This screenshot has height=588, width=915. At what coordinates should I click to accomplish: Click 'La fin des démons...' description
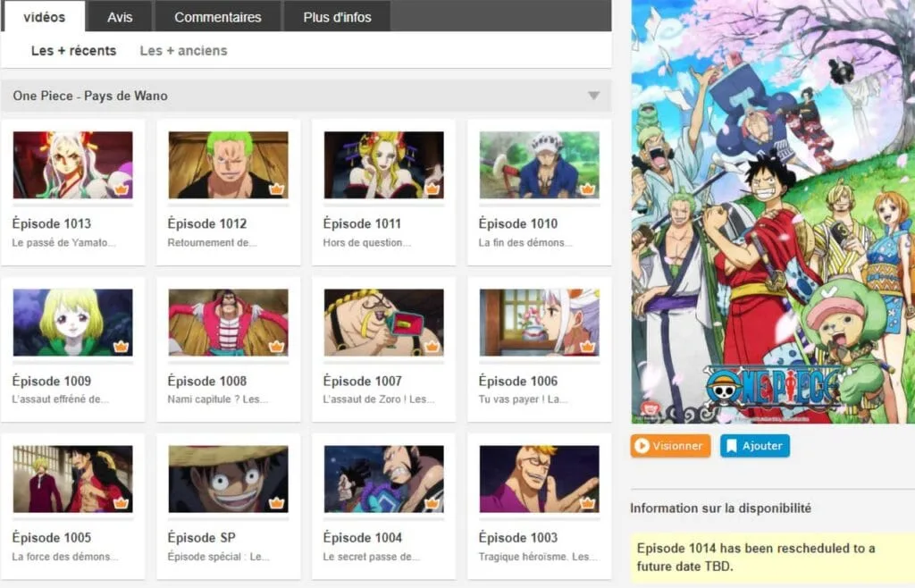(525, 243)
